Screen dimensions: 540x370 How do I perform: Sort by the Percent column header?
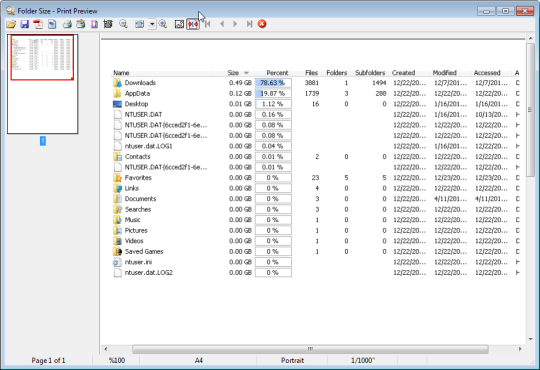[277, 73]
